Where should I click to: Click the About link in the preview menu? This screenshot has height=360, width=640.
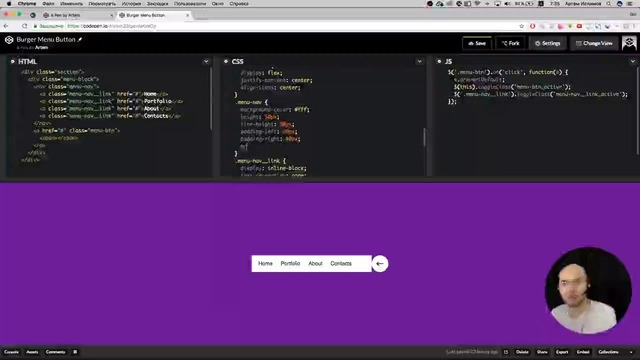click(315, 264)
